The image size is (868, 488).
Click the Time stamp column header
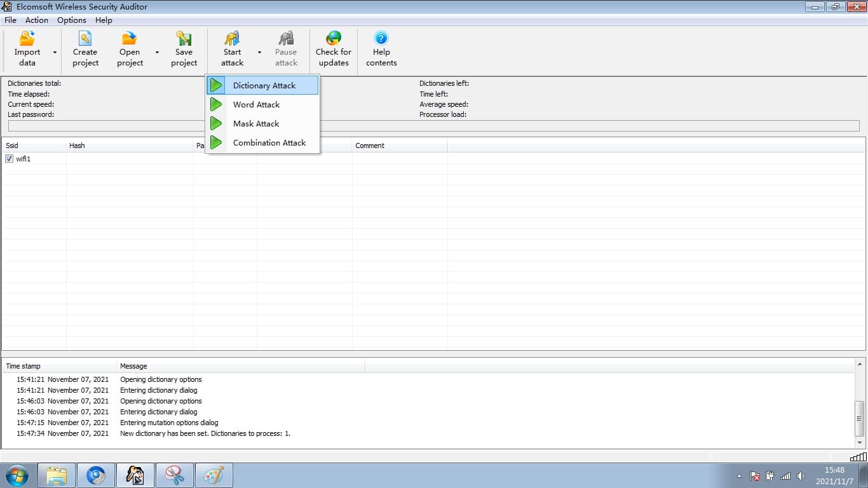(59, 366)
